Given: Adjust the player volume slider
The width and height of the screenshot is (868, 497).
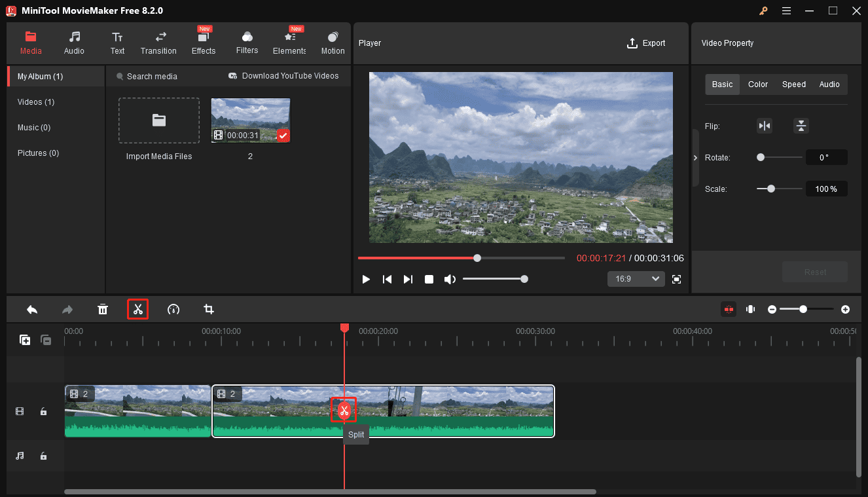Looking at the screenshot, I should point(494,279).
